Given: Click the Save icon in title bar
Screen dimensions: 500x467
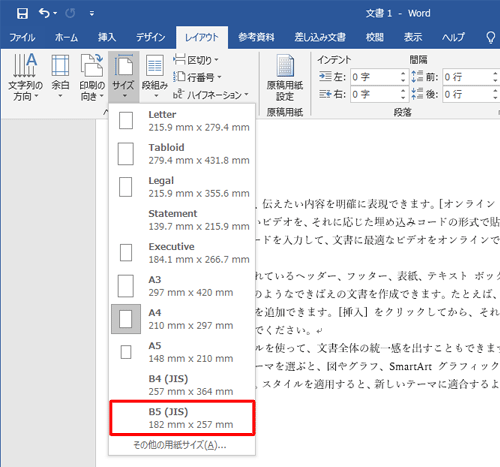Looking at the screenshot, I should (22, 13).
